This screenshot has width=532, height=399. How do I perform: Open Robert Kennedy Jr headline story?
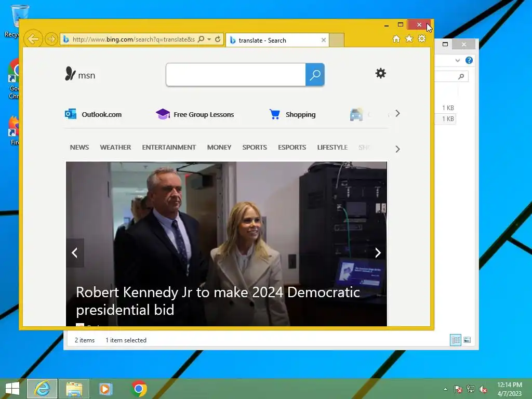(218, 301)
